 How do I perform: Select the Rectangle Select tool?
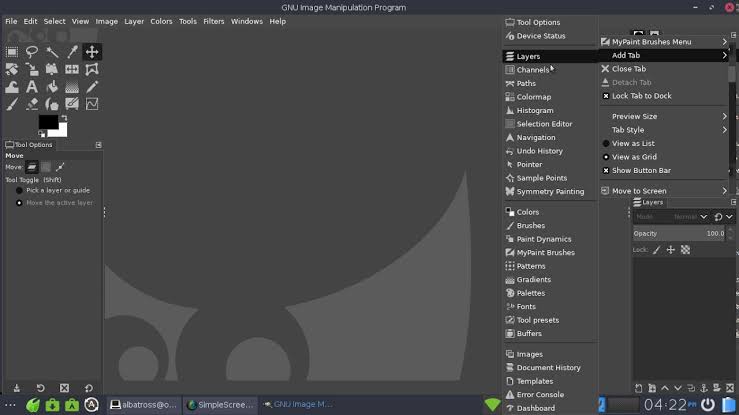pos(12,52)
